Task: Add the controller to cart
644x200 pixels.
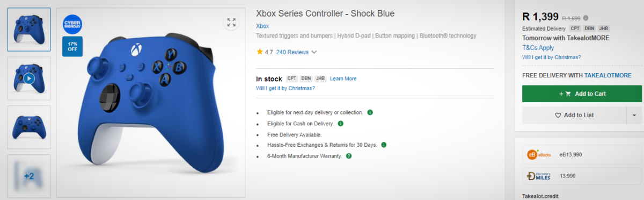Action: tap(582, 94)
